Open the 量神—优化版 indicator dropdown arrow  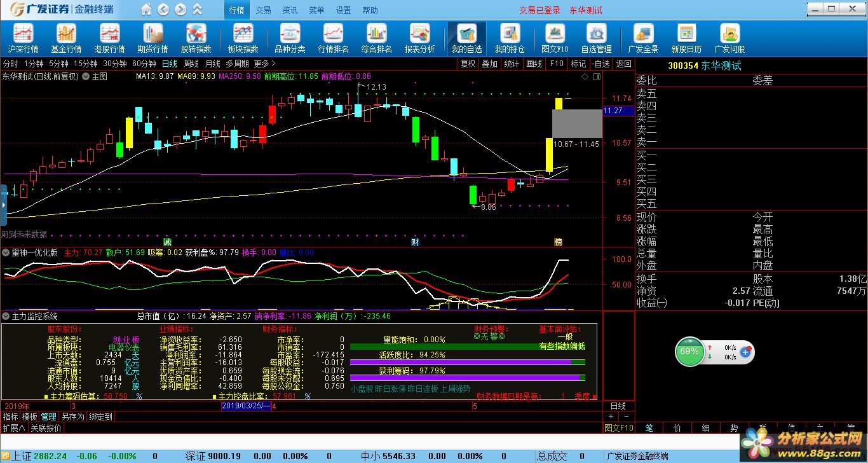(6, 252)
